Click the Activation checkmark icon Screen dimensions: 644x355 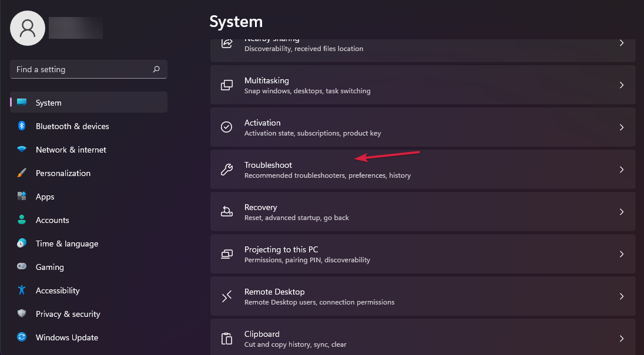tap(227, 127)
